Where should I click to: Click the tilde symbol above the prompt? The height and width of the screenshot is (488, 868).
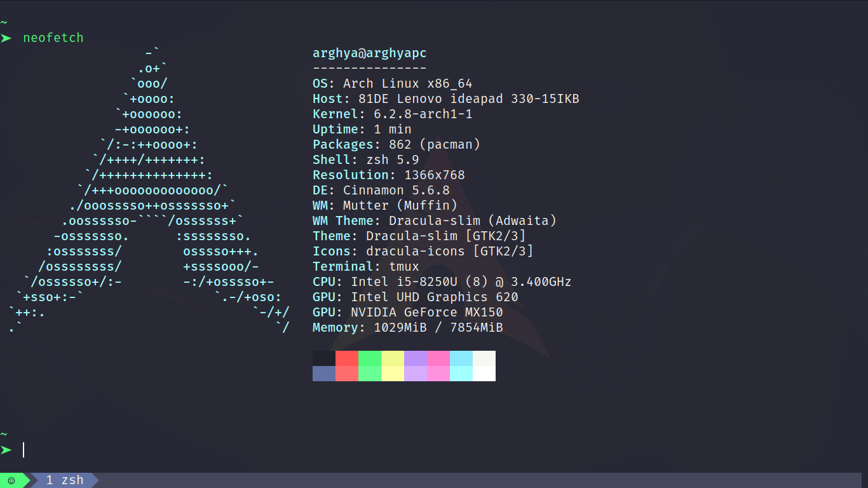point(4,433)
